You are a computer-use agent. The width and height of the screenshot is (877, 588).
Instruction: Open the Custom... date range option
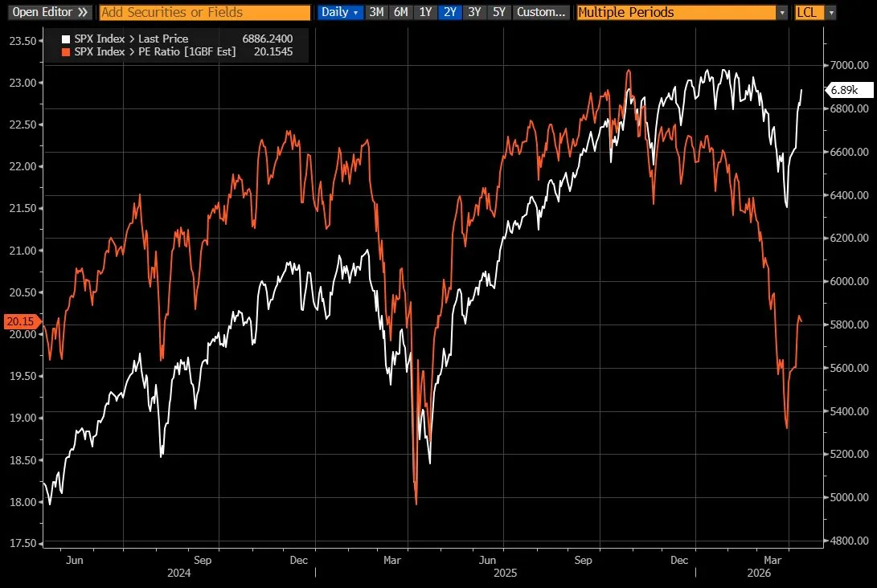tap(541, 12)
